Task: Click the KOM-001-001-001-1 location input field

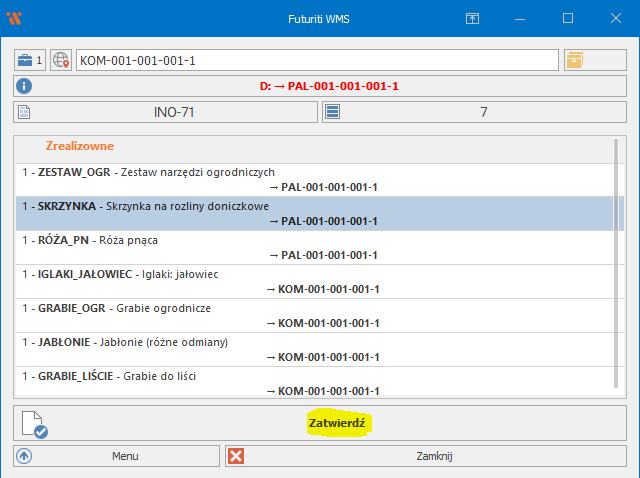Action: [x=316, y=61]
